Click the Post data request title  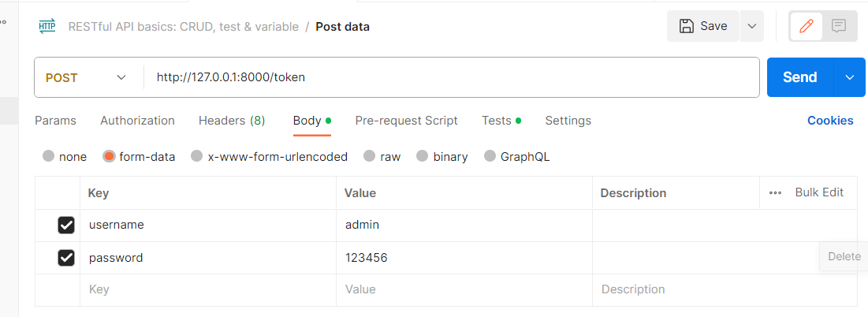coord(343,27)
